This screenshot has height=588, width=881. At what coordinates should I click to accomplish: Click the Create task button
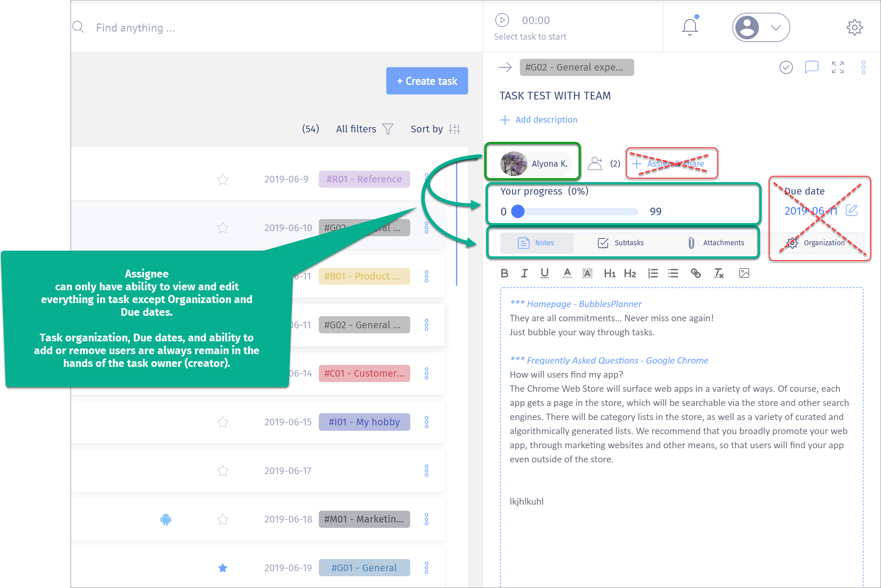tap(427, 81)
